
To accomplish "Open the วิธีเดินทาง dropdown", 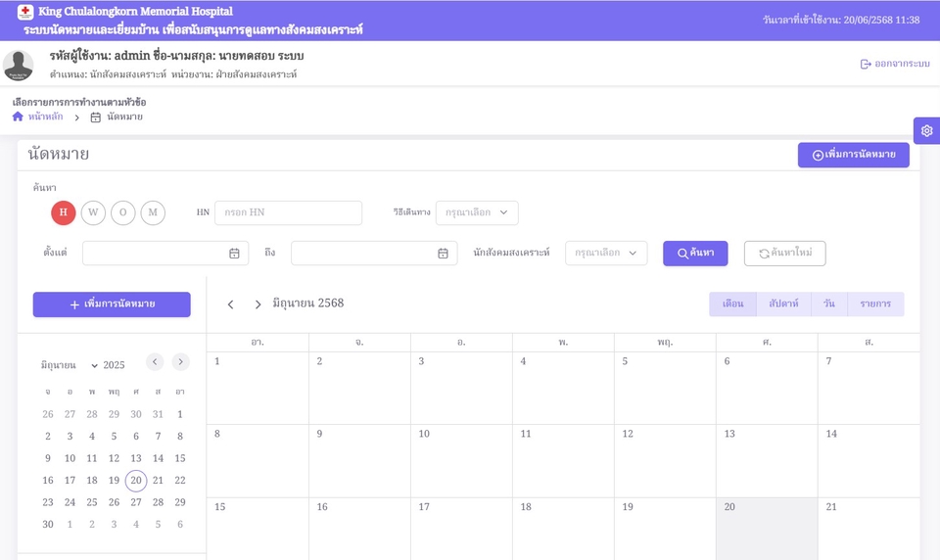I will pos(477,212).
